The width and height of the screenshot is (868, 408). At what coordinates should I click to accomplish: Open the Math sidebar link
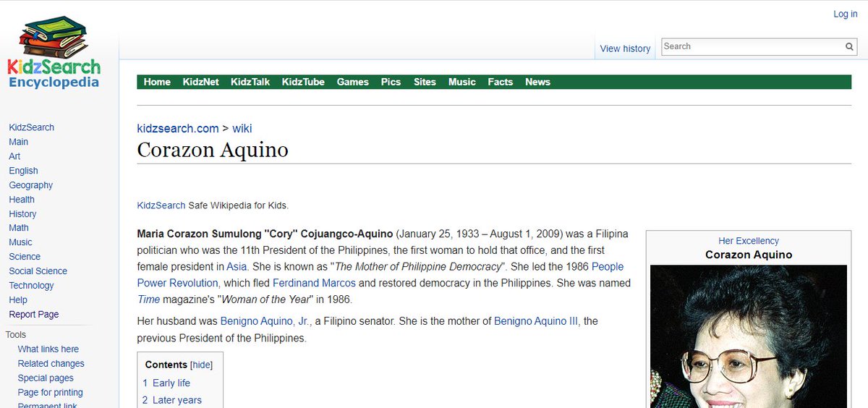pyautogui.click(x=19, y=228)
